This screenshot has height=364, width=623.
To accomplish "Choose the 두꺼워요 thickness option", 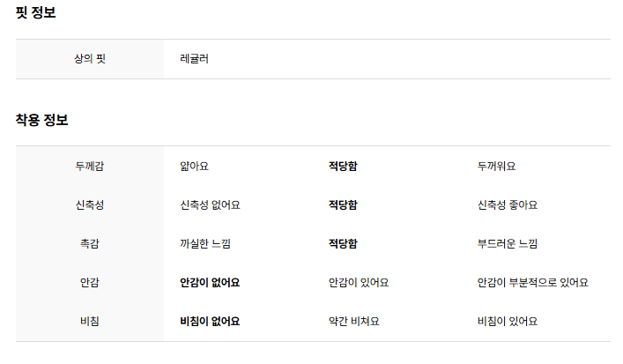I will (x=496, y=166).
